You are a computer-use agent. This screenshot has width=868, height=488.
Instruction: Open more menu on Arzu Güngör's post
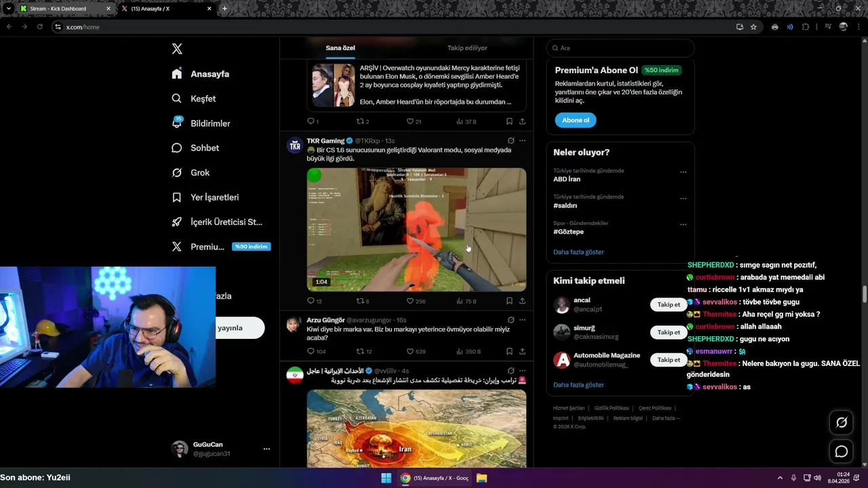click(x=522, y=320)
